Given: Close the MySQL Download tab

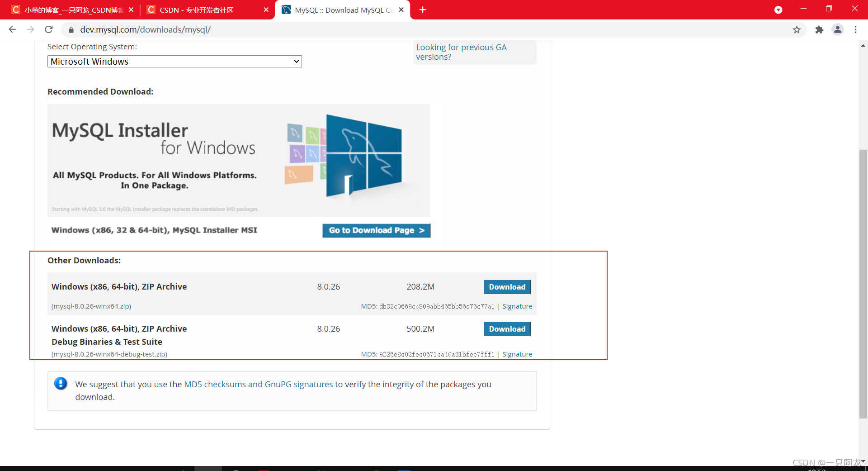Looking at the screenshot, I should pyautogui.click(x=401, y=10).
